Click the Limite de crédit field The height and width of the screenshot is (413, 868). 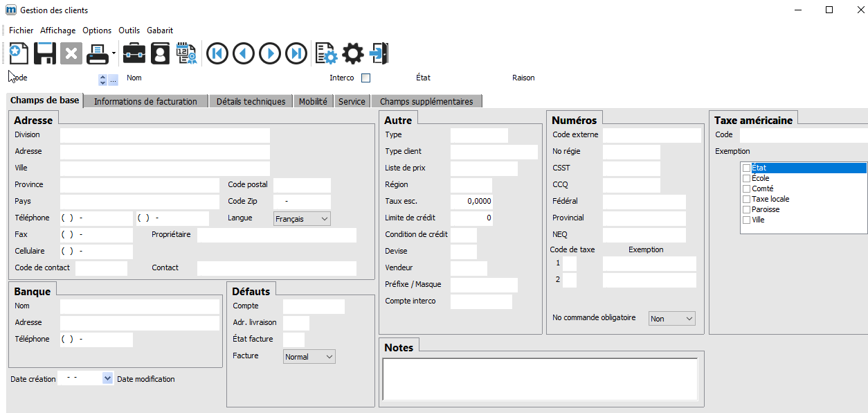coord(472,218)
